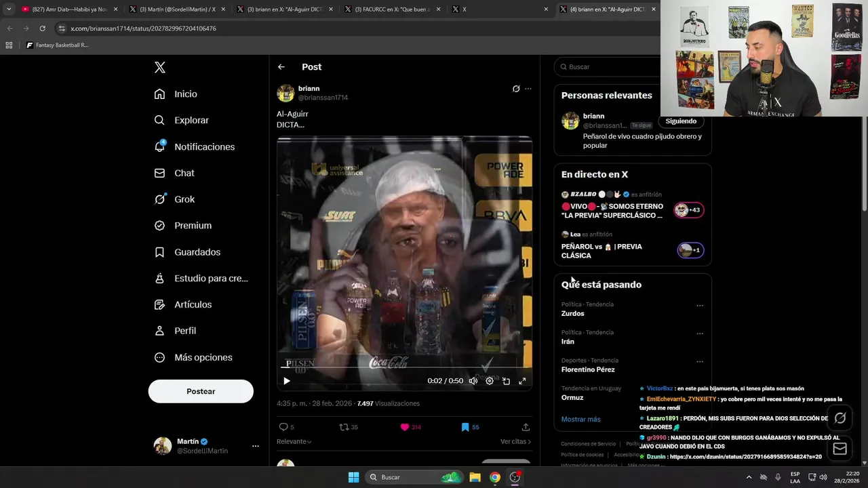Open Chrome from taskbar
Screen dimensions: 868x488
tap(495, 477)
